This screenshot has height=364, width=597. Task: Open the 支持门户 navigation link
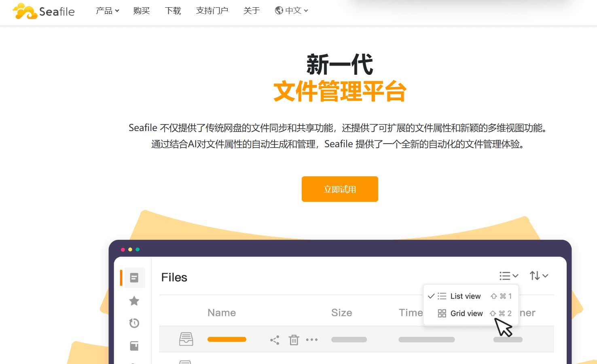point(212,11)
